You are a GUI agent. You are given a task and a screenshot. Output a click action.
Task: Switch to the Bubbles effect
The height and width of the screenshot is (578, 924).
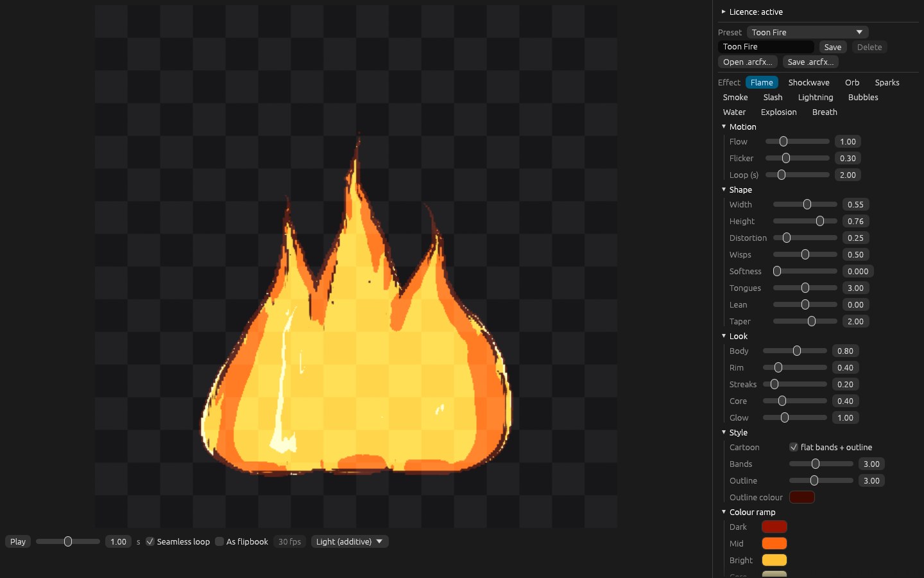[863, 97]
